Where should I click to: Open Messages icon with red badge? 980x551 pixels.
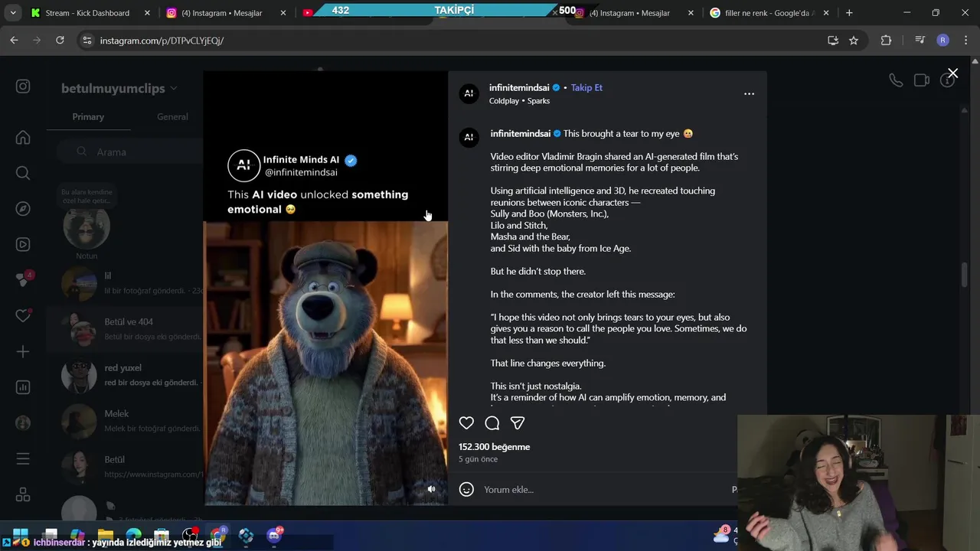click(23, 279)
